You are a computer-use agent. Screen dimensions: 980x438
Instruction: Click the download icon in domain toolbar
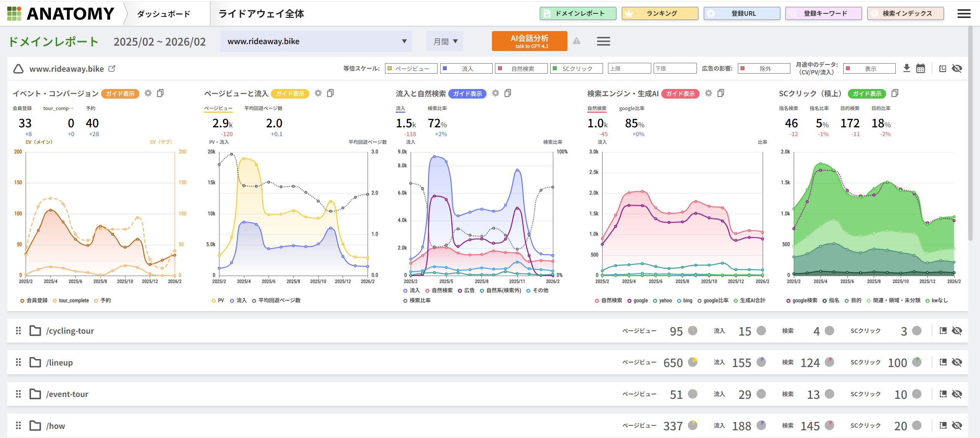[906, 68]
